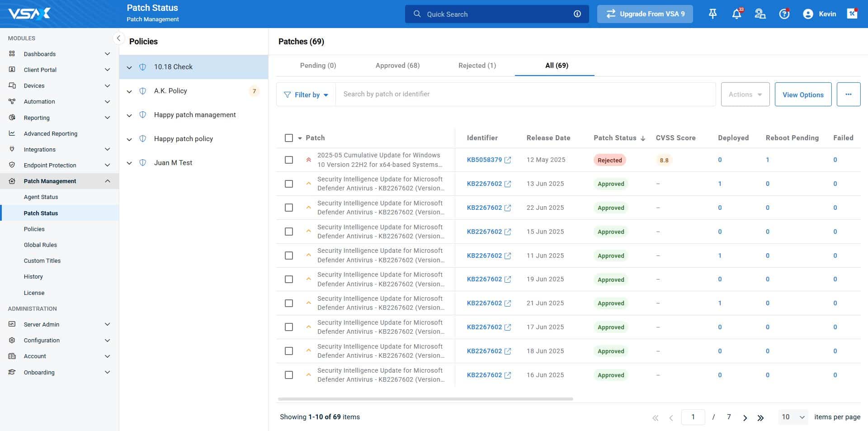
Task: Collapse the Patch Management module chevron
Action: [108, 181]
